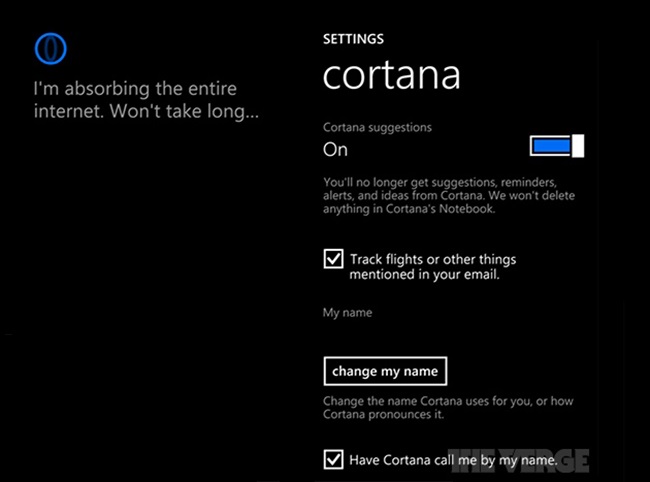Click the On status text
This screenshot has height=482, width=650.
[x=335, y=150]
